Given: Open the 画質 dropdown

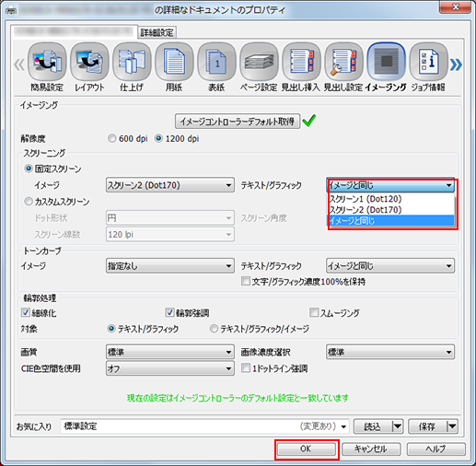Looking at the screenshot, I should (x=170, y=352).
